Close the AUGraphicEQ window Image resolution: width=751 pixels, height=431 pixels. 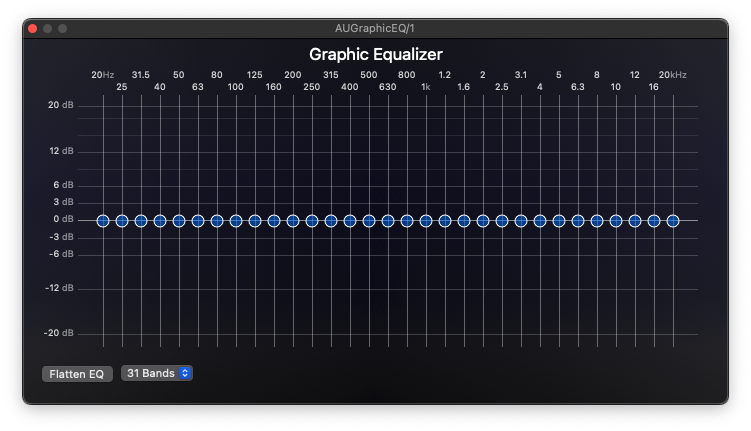pyautogui.click(x=33, y=28)
